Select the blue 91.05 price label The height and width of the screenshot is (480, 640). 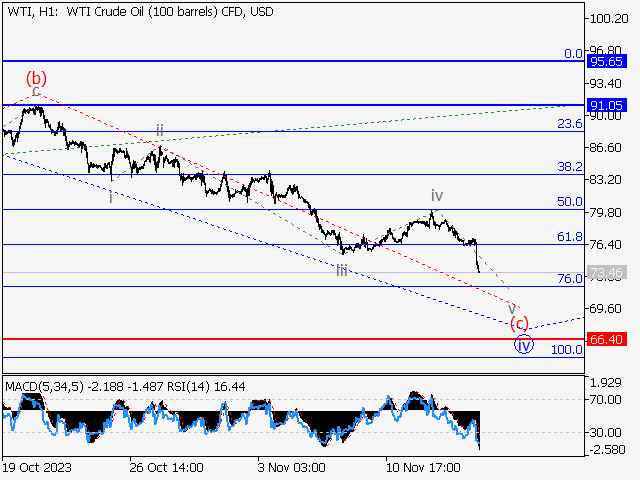tap(607, 105)
